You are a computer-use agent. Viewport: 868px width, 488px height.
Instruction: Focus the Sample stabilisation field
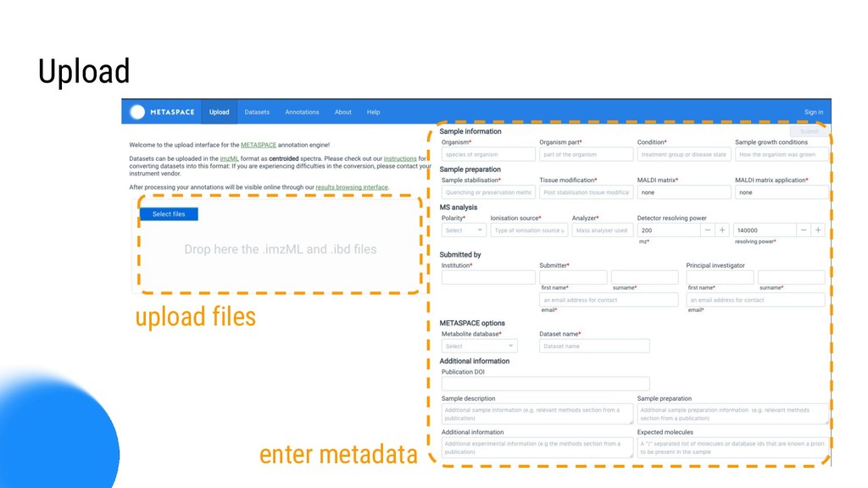coord(488,192)
